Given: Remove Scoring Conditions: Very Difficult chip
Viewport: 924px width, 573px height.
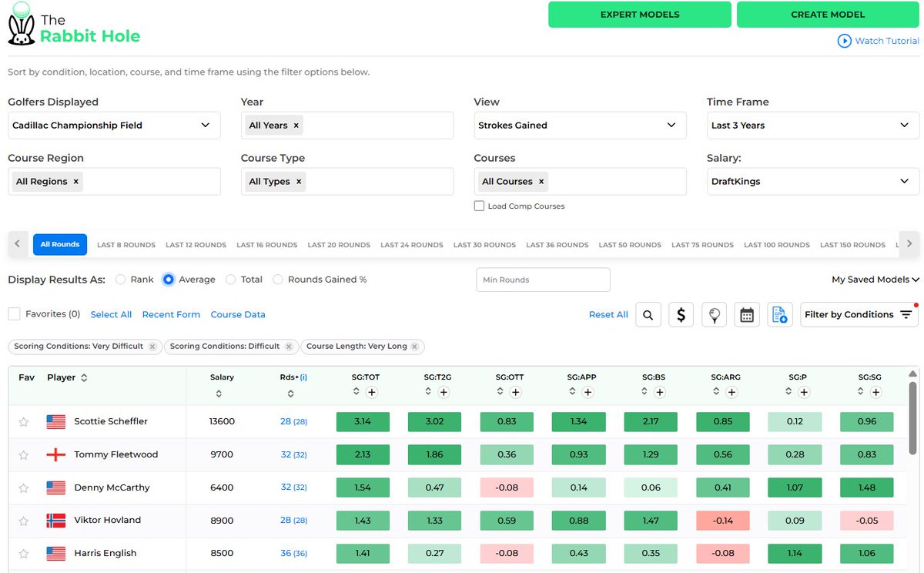Looking at the screenshot, I should click(x=152, y=347).
